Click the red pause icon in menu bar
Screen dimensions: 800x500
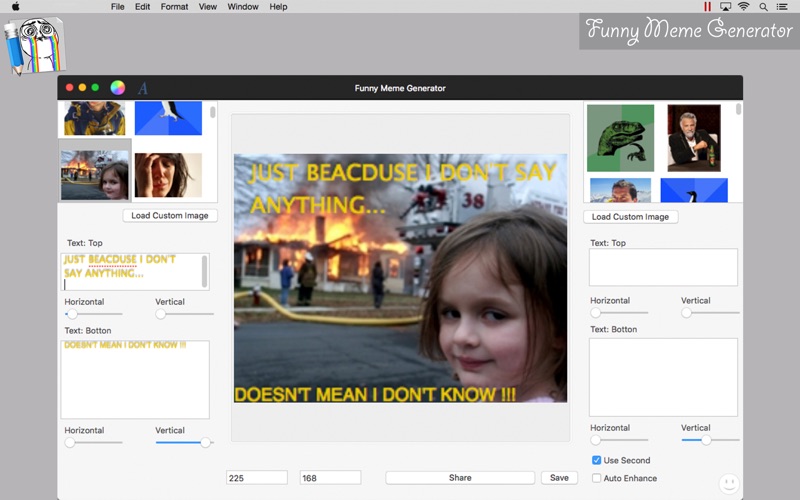click(x=707, y=7)
